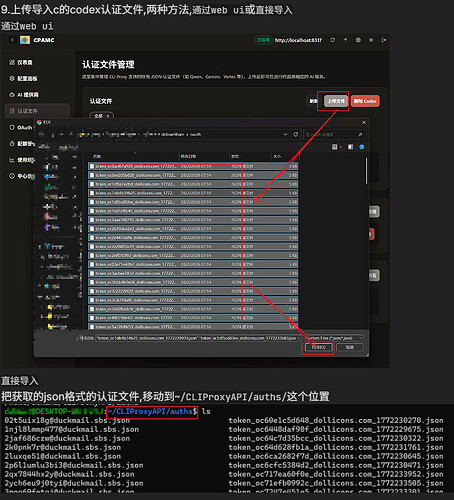Click 2p6llunlu3bi3@duckmail.sbs.json in terminal
454x500 pixels.
74,465
